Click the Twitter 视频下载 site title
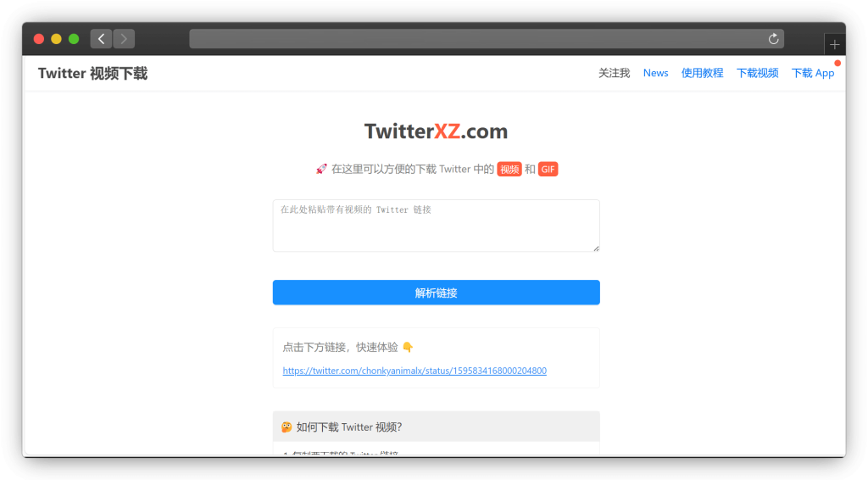Screen dimensions: 868x480 (92, 74)
